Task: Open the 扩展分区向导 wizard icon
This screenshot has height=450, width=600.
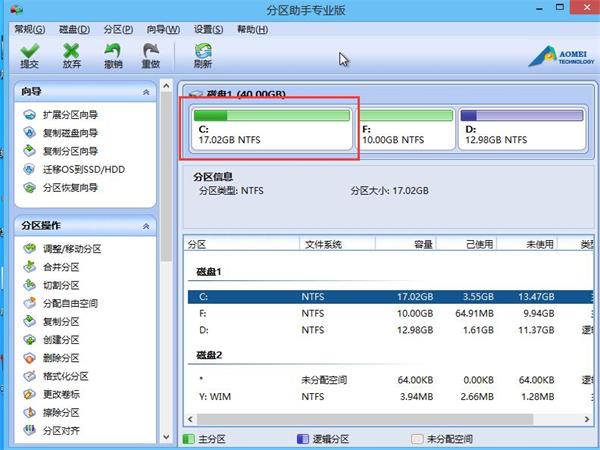Action: 29,114
